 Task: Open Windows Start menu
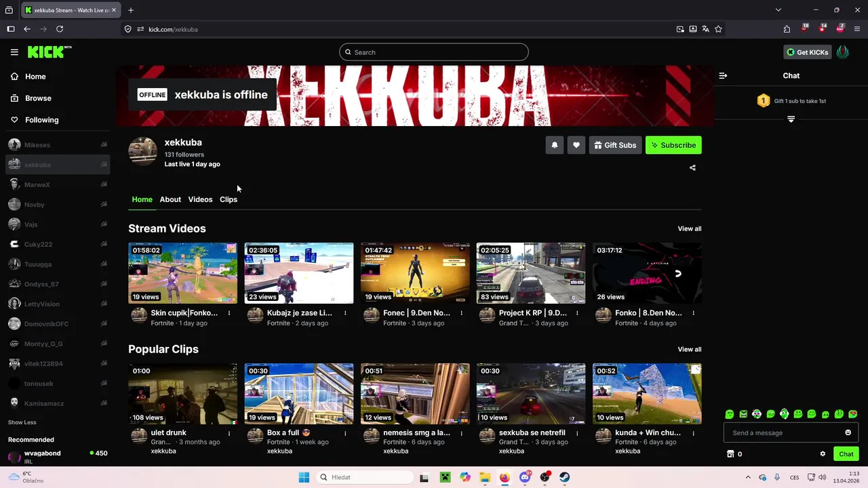304,477
